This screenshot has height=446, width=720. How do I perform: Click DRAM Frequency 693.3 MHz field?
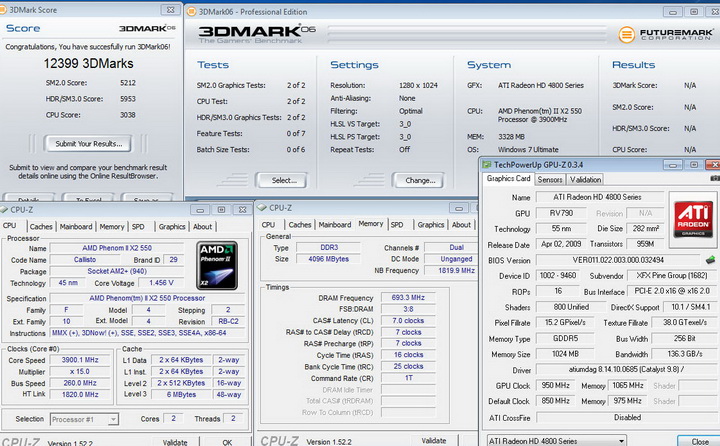point(408,297)
